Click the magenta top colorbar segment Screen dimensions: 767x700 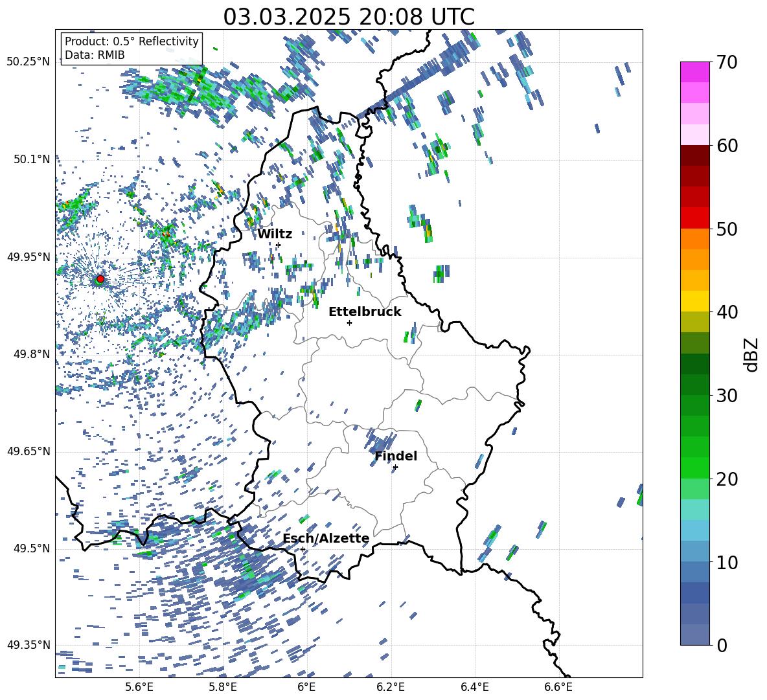pos(695,72)
